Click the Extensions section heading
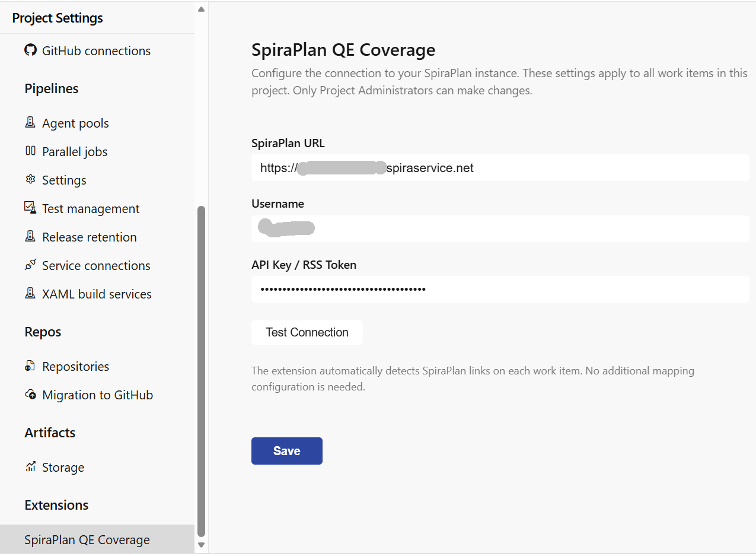This screenshot has height=556, width=756. pos(56,505)
